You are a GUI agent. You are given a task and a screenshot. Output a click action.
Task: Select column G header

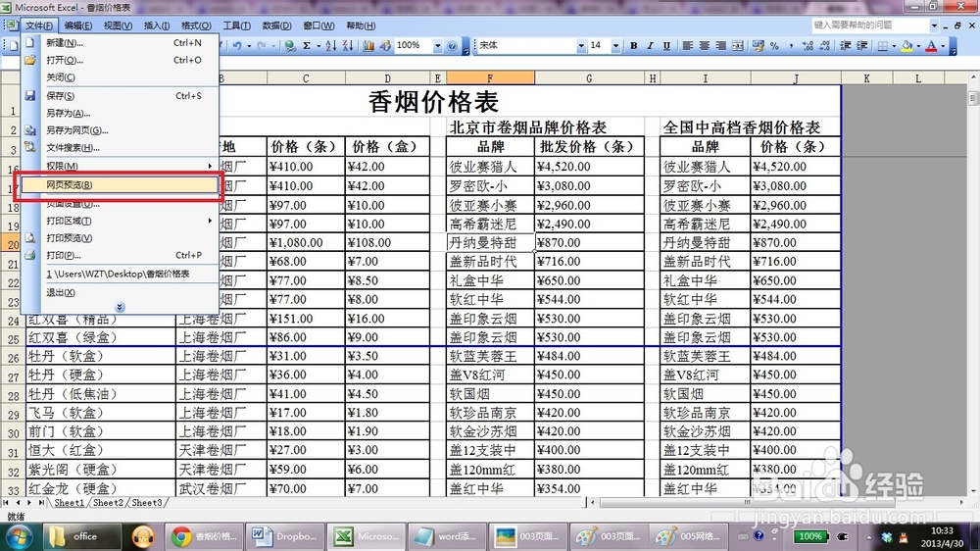pos(589,78)
